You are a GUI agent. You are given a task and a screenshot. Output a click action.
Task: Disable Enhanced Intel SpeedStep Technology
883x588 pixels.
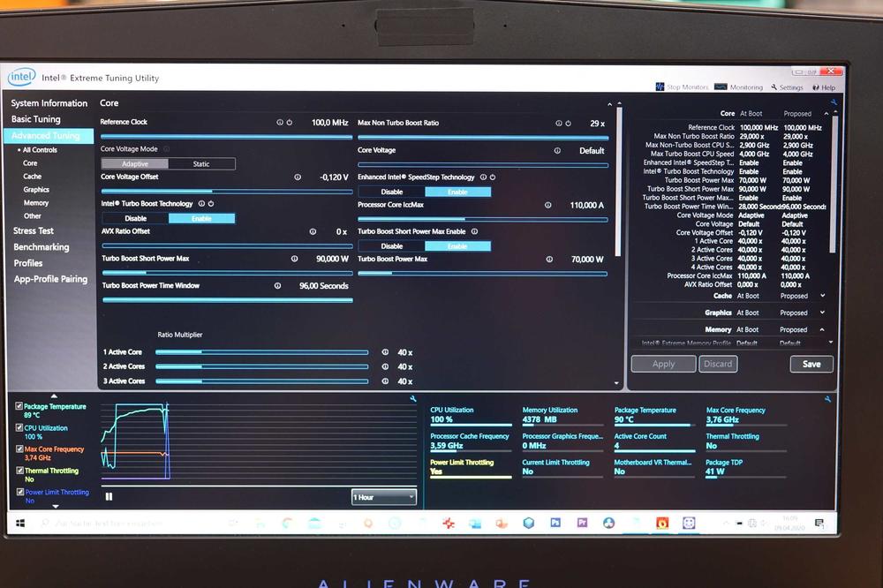click(391, 192)
